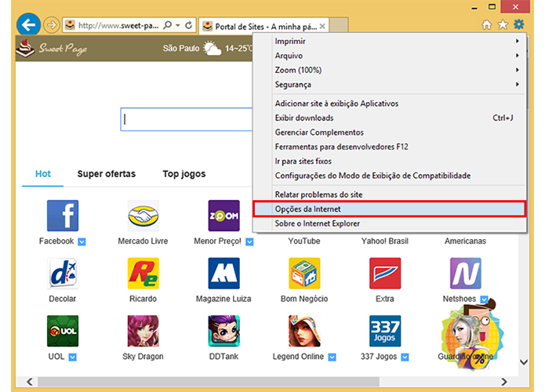The width and height of the screenshot is (545, 392).
Task: Open a new blank tab button
Action: point(339,25)
